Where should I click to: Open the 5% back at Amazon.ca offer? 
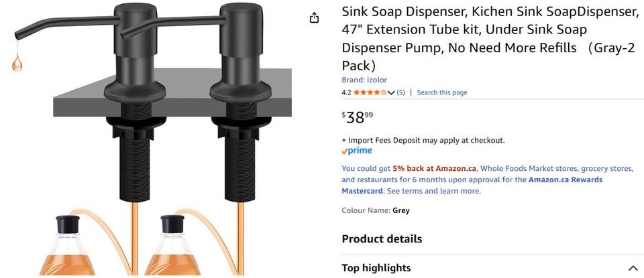pos(434,169)
